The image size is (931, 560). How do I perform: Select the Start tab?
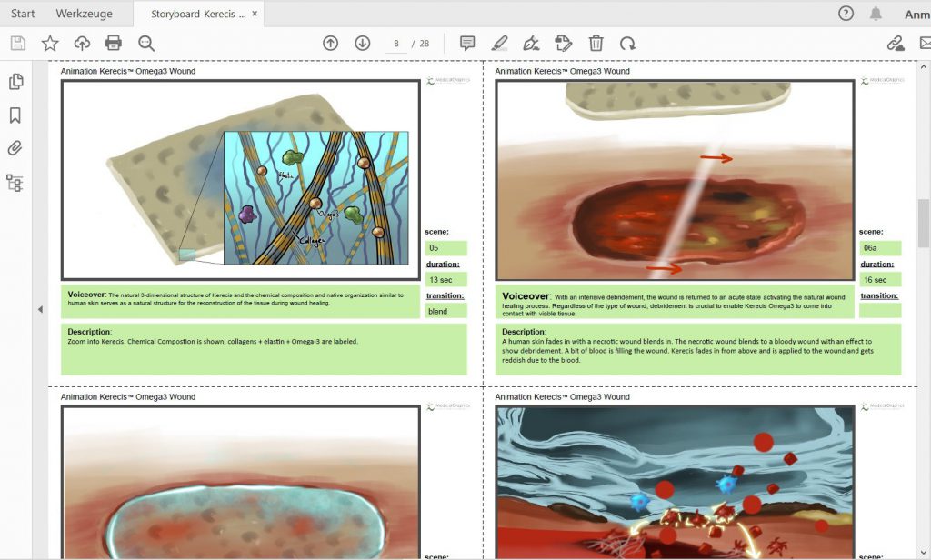[x=22, y=14]
